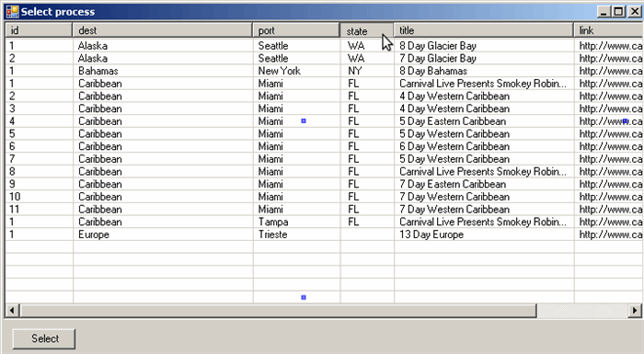Click the Select process window icon
This screenshot has height=354, width=644.
(12, 12)
